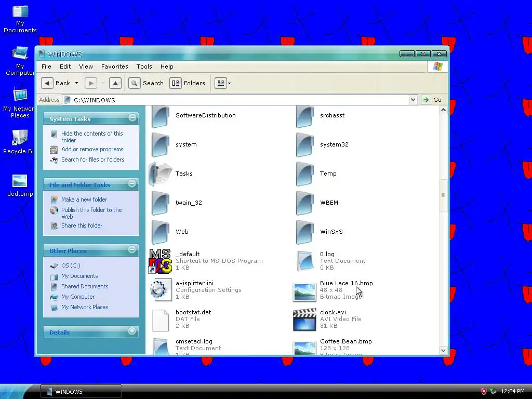
Task: Click Share this folder link
Action: (x=82, y=225)
